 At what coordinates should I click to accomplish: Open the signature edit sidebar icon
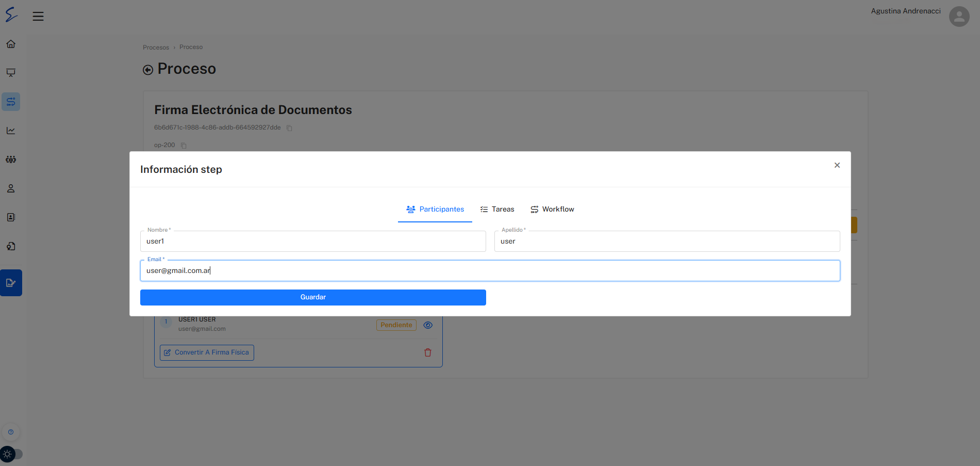pyautogui.click(x=11, y=283)
